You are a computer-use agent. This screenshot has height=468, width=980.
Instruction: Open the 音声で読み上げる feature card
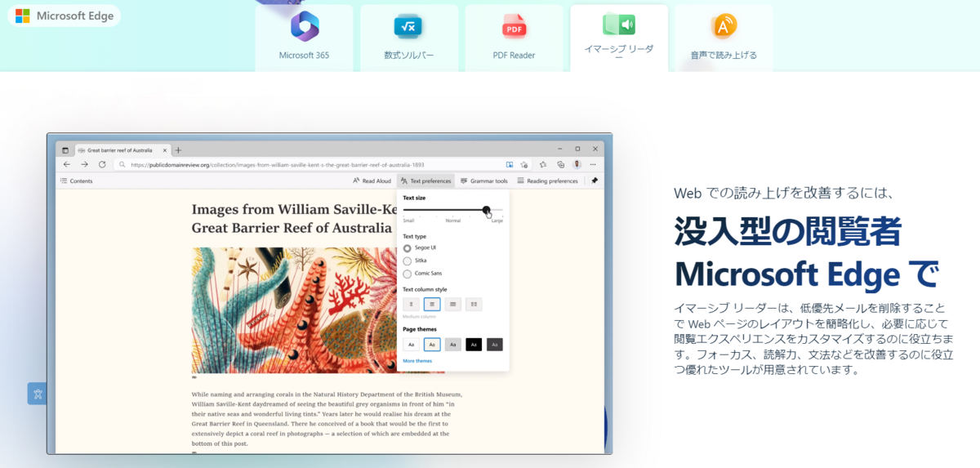(724, 38)
